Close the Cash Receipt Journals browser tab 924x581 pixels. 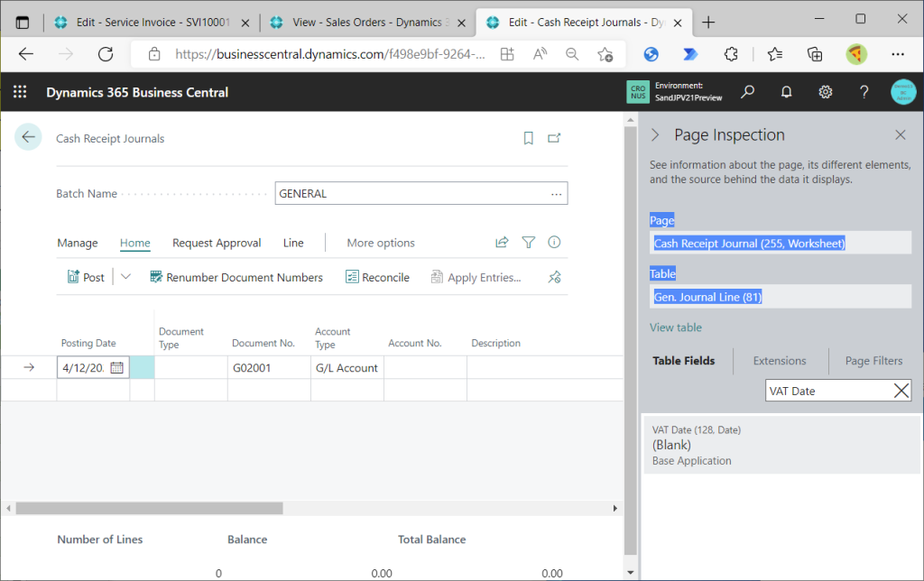pos(678,23)
